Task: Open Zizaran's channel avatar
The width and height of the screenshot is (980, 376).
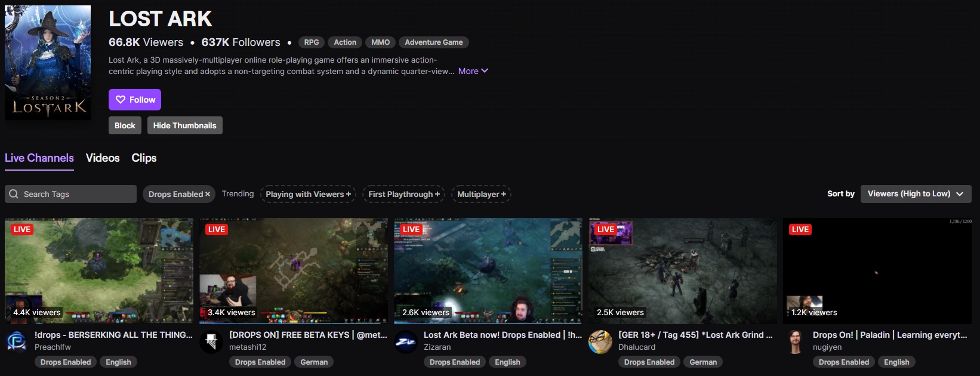Action: (405, 341)
